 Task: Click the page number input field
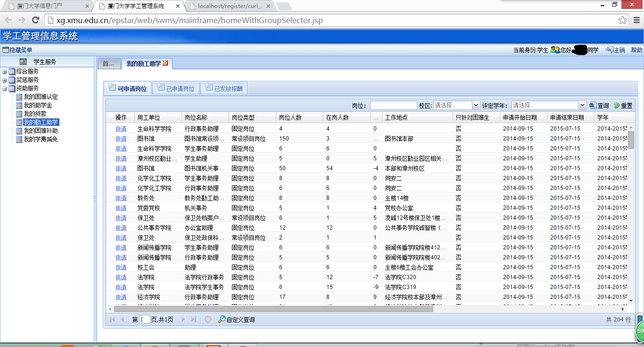(x=144, y=320)
